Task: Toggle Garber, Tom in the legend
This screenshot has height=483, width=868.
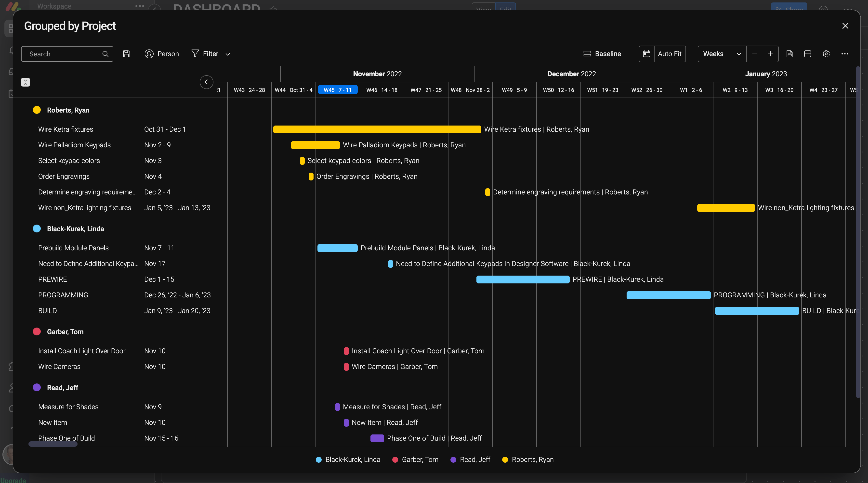Action: (415, 460)
